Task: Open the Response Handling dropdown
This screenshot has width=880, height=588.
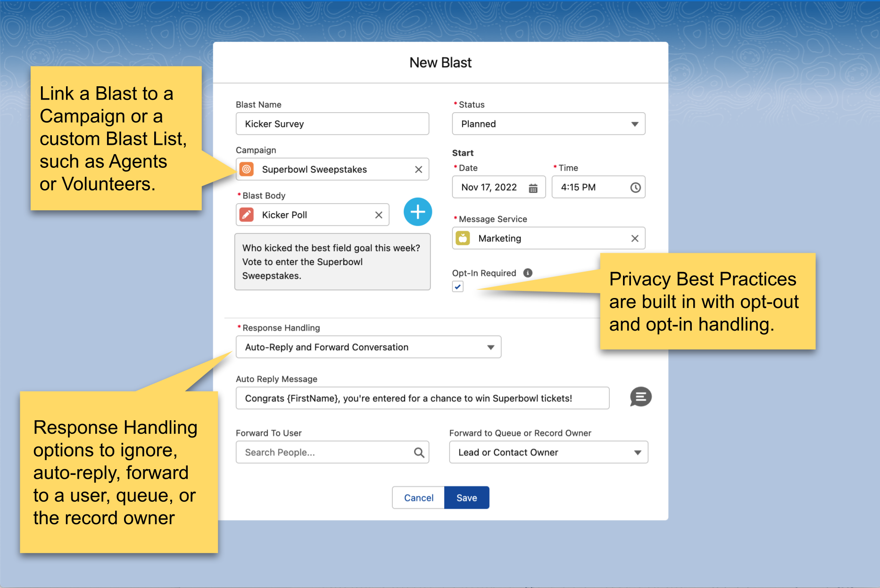Action: tap(490, 347)
